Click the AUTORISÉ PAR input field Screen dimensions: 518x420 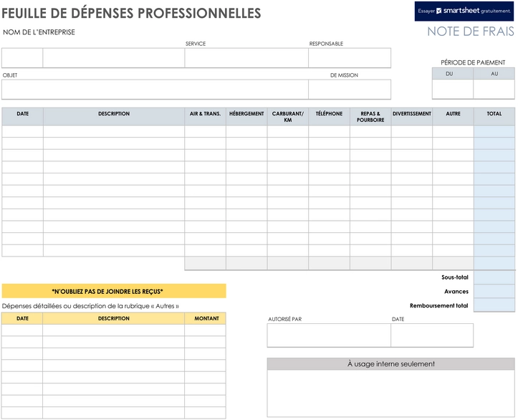pos(329,335)
